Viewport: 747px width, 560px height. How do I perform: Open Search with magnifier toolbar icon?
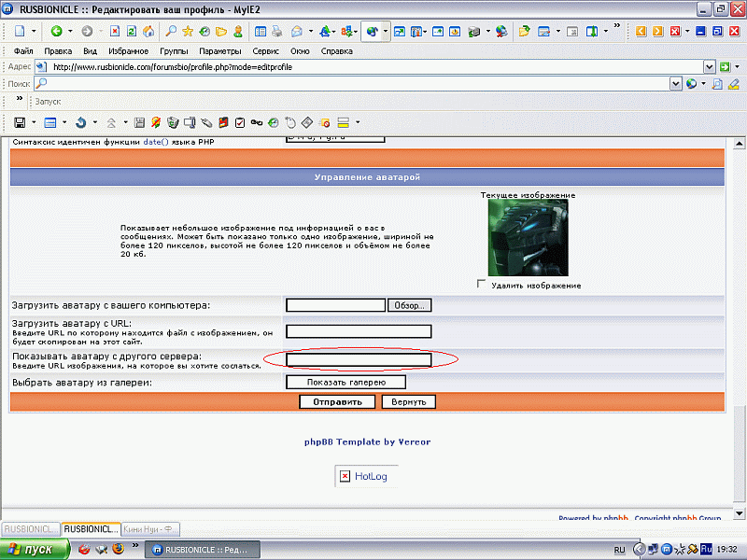click(171, 32)
